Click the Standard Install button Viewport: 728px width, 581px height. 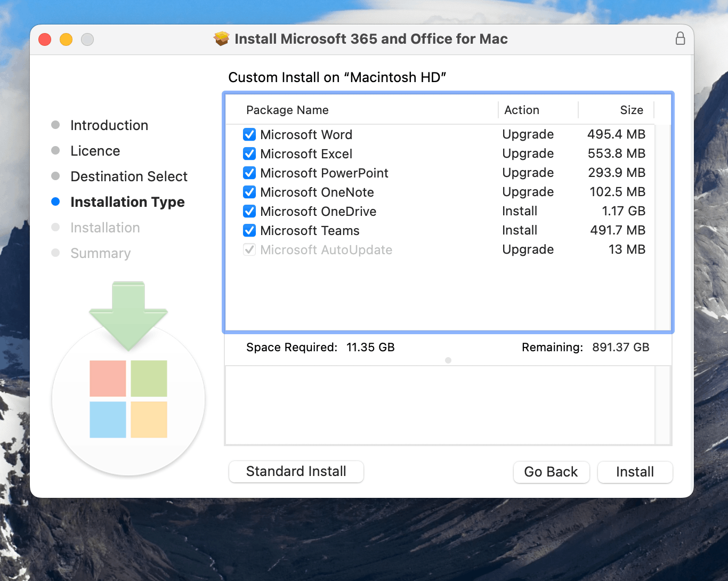tap(296, 472)
